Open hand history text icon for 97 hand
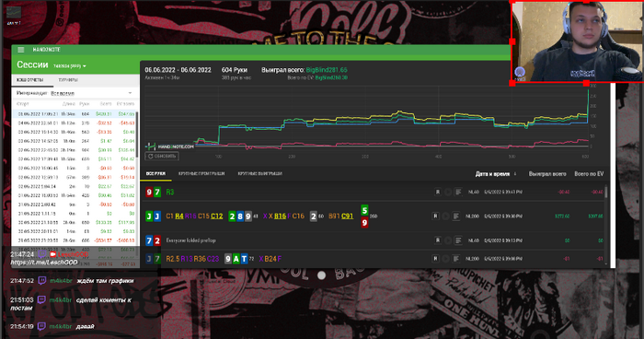 pyautogui.click(x=458, y=193)
